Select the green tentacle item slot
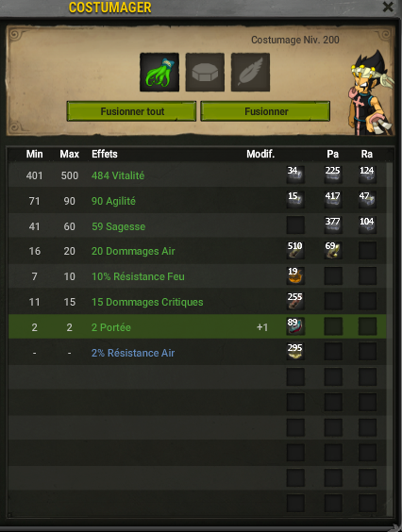The image size is (402, 532). coord(159,72)
